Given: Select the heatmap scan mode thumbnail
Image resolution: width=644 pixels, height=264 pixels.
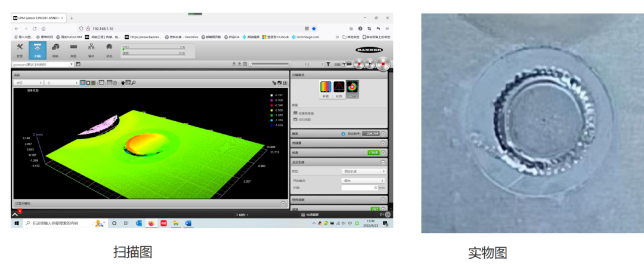Looking at the screenshot, I should click(325, 88).
